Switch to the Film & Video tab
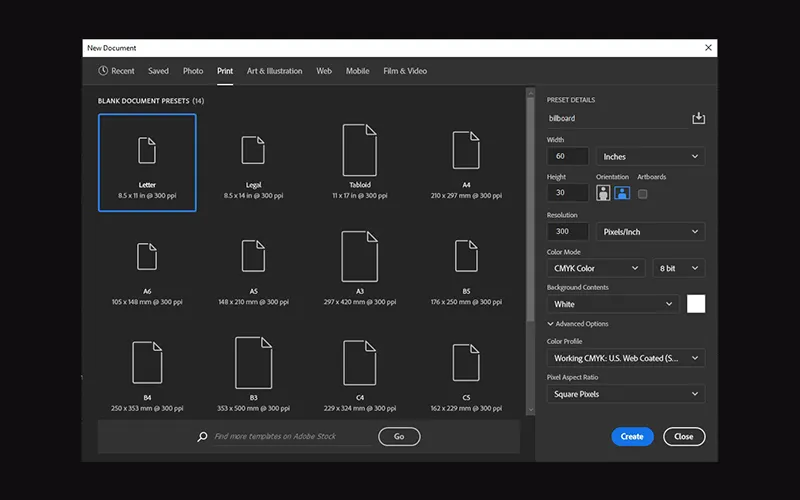Image resolution: width=800 pixels, height=500 pixels. [405, 71]
